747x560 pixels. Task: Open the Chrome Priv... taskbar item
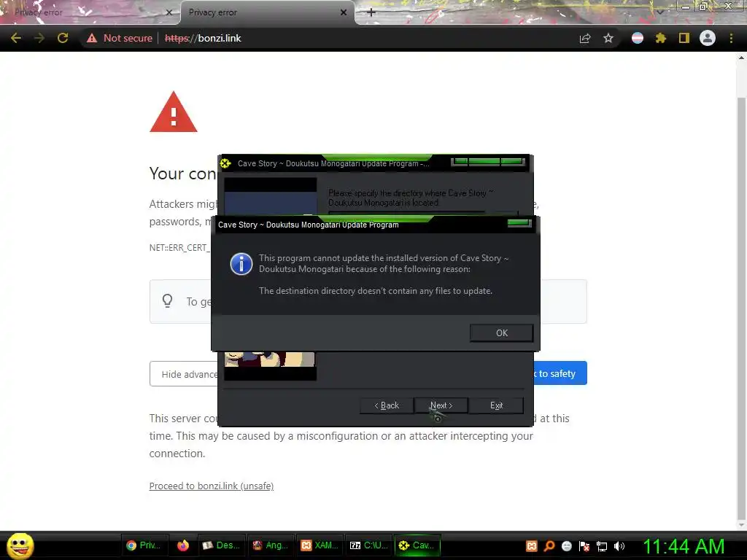tap(144, 545)
